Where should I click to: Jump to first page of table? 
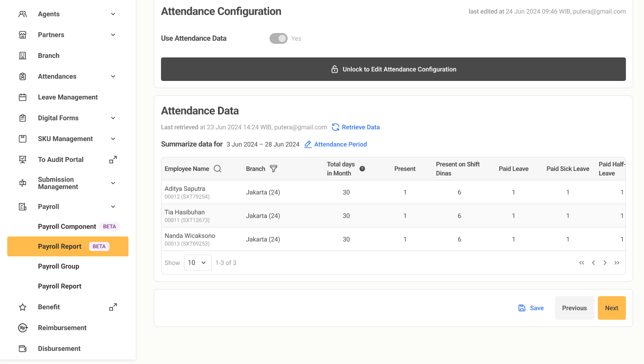pyautogui.click(x=582, y=263)
